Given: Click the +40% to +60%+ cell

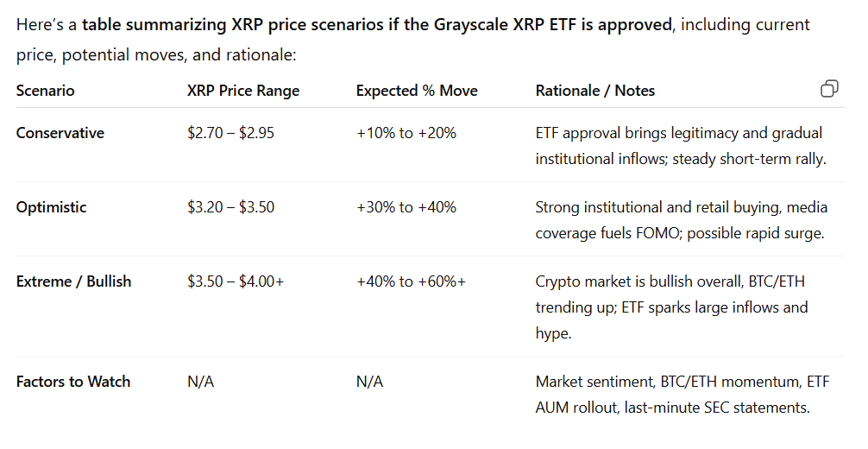Looking at the screenshot, I should point(411,281).
